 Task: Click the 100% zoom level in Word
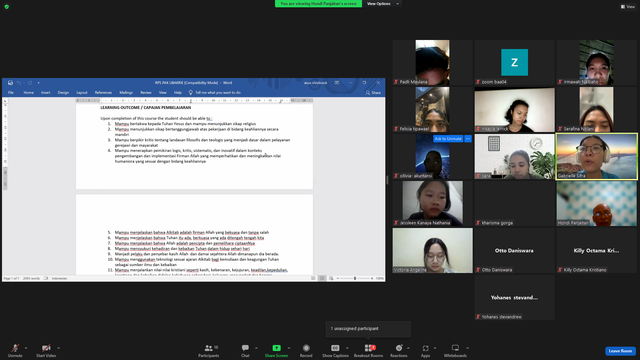(380, 278)
